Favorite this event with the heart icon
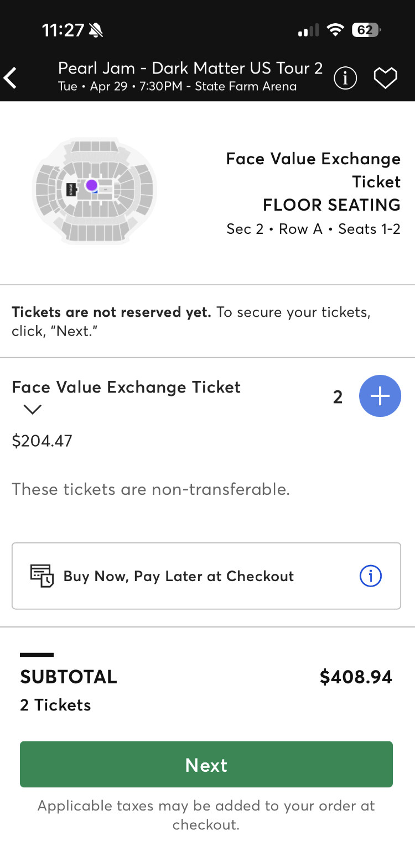 [x=385, y=78]
